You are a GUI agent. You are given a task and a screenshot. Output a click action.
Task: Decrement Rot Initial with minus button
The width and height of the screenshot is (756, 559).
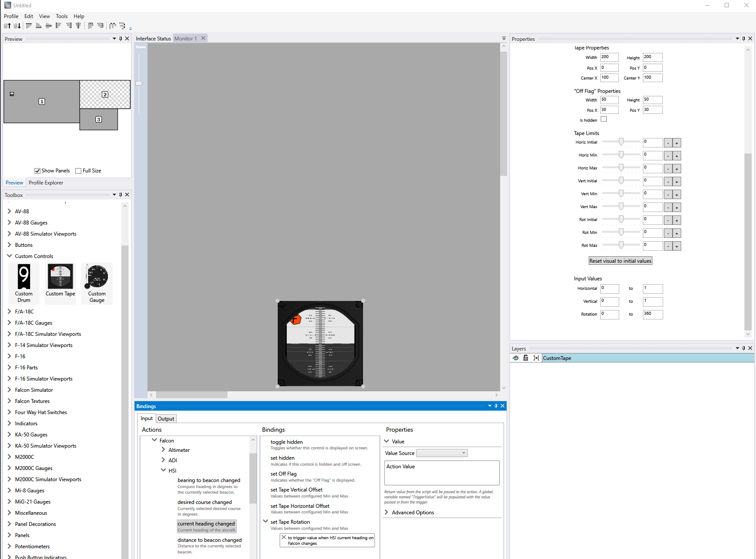[x=668, y=220]
